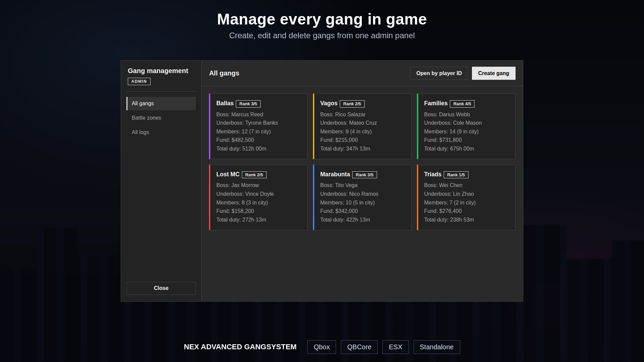Click the Qbox framework tag
The height and width of the screenshot is (362, 644).
click(322, 347)
